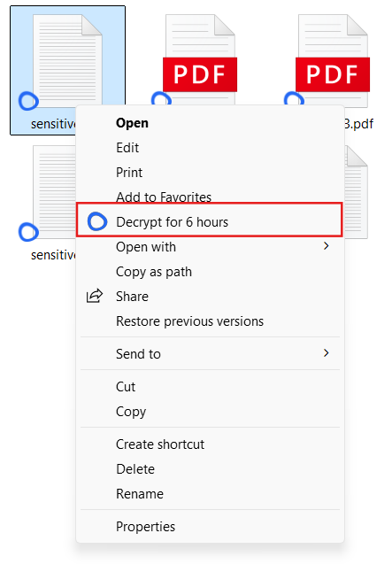
Task: Expand the Open with submenu arrow
Action: (326, 246)
